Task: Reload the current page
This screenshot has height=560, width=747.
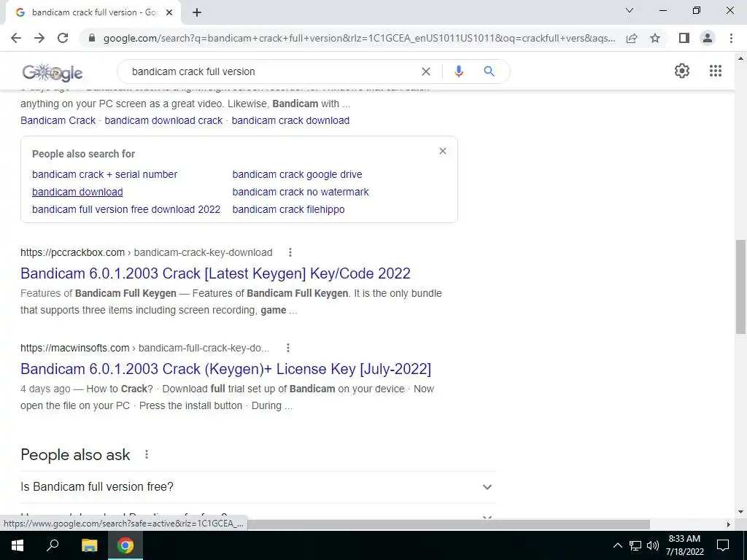Action: click(x=63, y=38)
